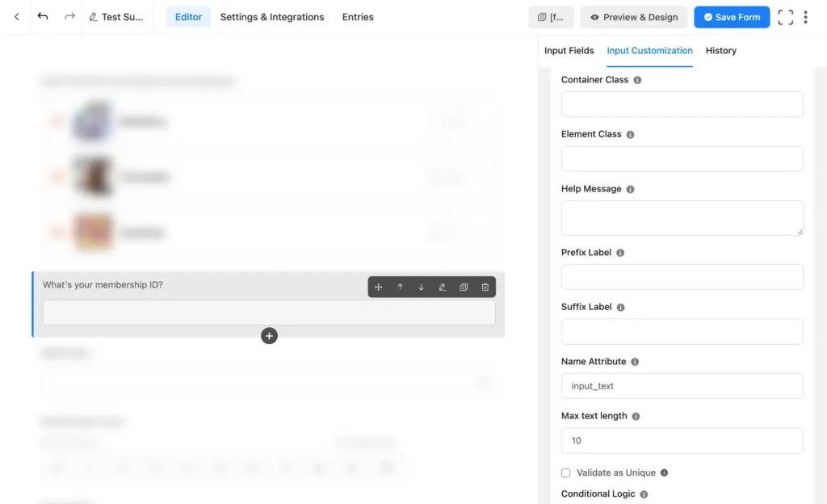Enable Validate as Unique checkbox

click(566, 472)
